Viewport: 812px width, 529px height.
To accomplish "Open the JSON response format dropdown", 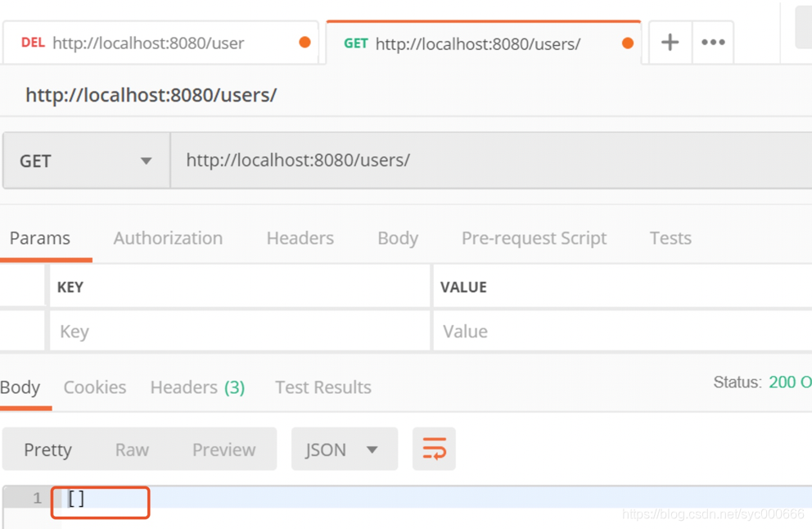I will [x=344, y=449].
